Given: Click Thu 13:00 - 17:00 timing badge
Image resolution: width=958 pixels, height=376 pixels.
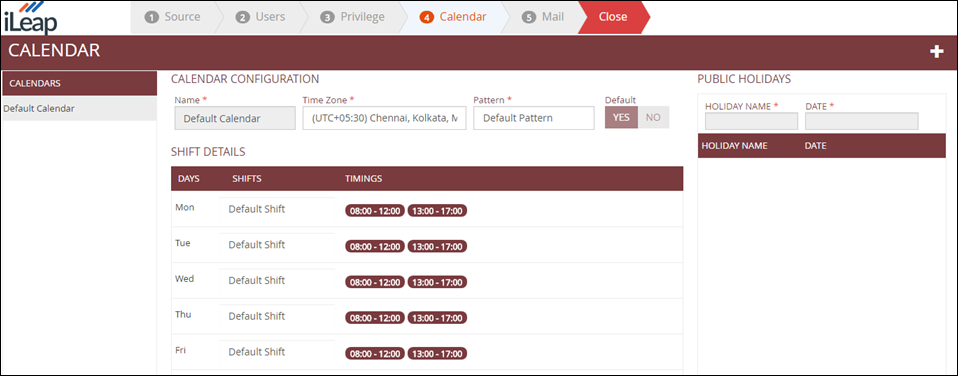Looking at the screenshot, I should [x=437, y=318].
